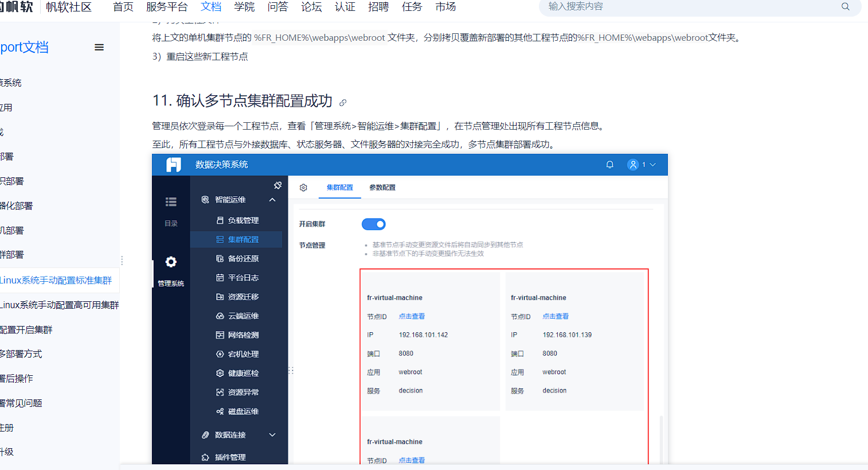This screenshot has width=868, height=470.
Task: Click 点击查看 for node 192.168.101.142
Action: coord(412,316)
